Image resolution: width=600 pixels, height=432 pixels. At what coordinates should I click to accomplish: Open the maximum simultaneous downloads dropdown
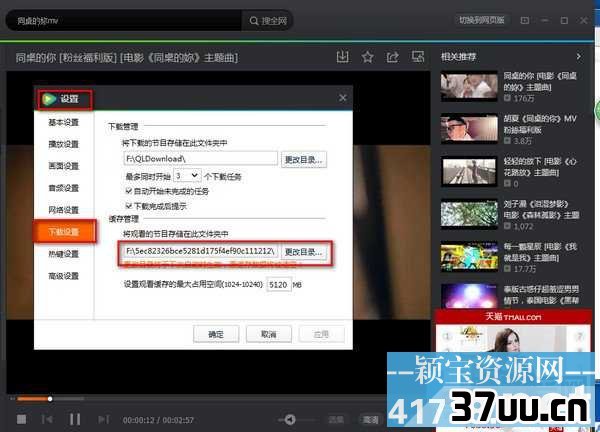coord(187,176)
